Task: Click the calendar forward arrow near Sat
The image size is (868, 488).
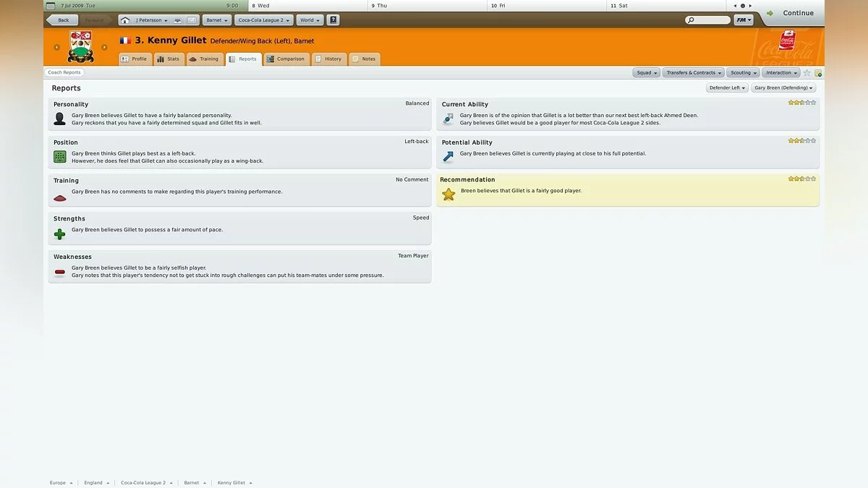Action: (751, 6)
